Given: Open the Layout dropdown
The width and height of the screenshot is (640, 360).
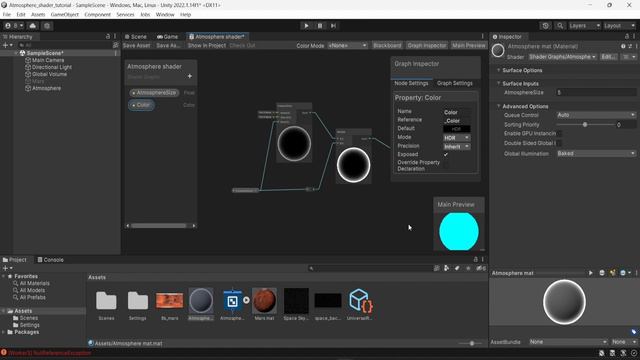Looking at the screenshot, I should [x=619, y=26].
